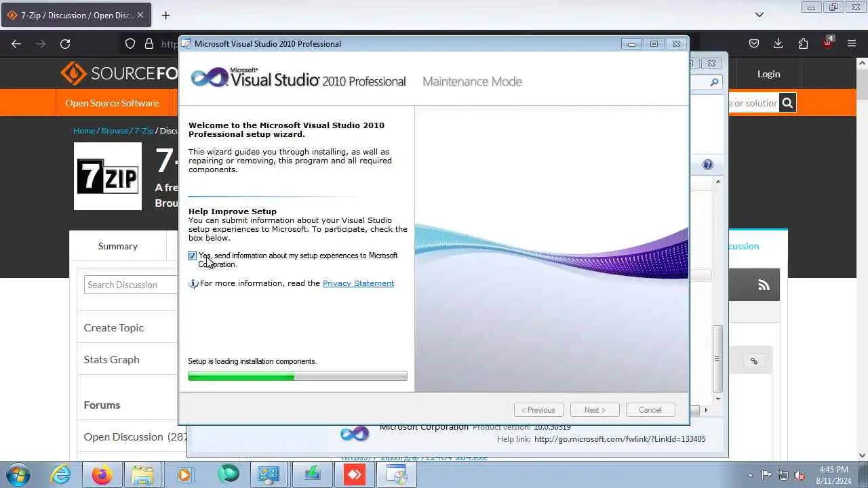The height and width of the screenshot is (488, 868).
Task: Click the Firefox forward arrow
Action: click(x=41, y=43)
